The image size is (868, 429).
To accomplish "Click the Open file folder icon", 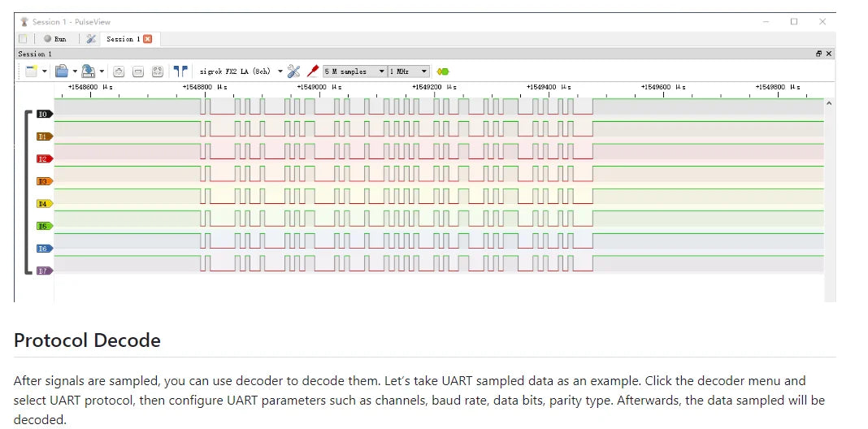I will (x=62, y=71).
